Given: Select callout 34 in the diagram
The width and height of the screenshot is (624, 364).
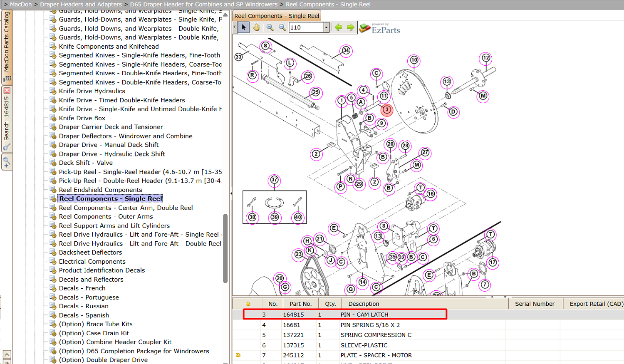Looking at the screenshot, I should coord(346,50).
